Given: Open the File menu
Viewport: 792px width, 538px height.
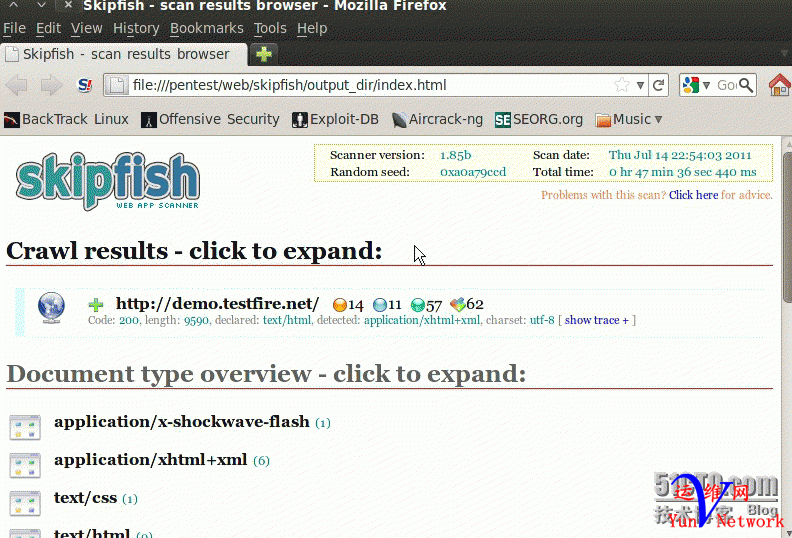Looking at the screenshot, I should [x=14, y=28].
